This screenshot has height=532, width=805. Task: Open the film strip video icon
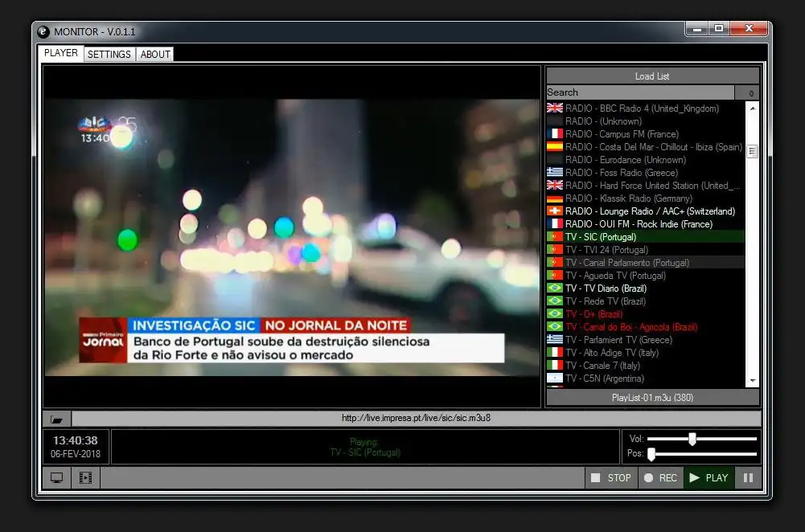point(86,478)
